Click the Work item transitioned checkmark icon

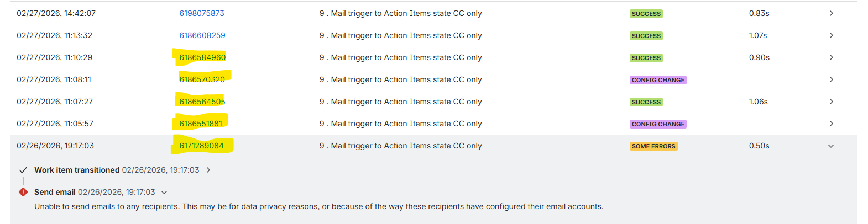(x=23, y=170)
